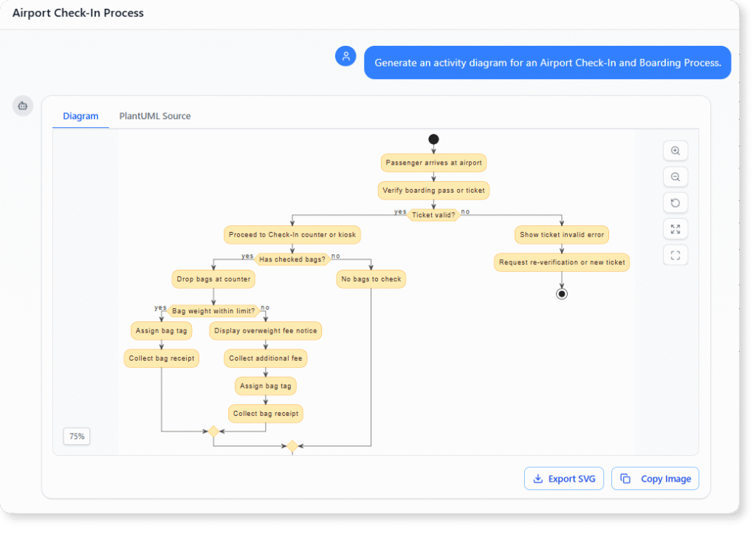756x546 pixels.
Task: Click the download icon on Export SVG
Action: [537, 479]
